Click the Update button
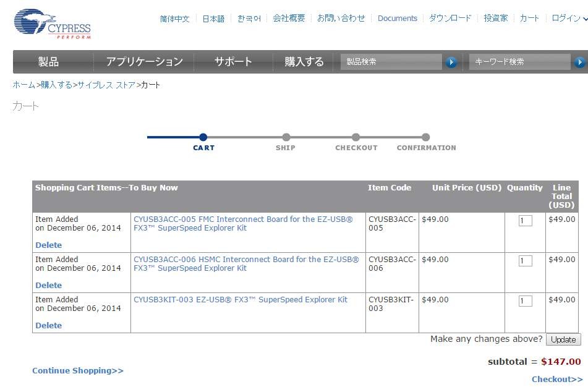This screenshot has height=387, width=588. coord(563,339)
